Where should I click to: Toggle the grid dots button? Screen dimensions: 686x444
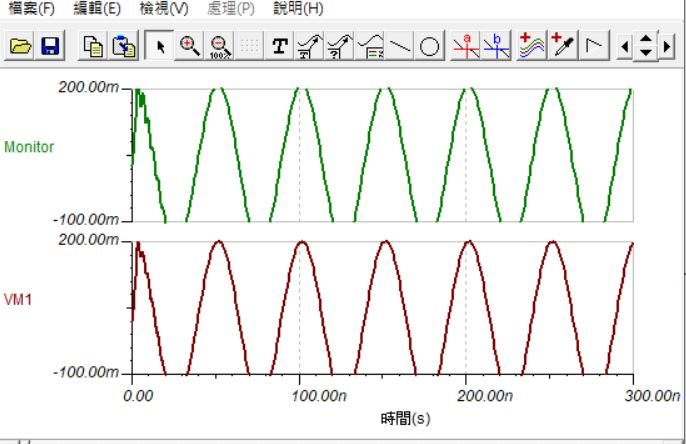click(x=249, y=45)
